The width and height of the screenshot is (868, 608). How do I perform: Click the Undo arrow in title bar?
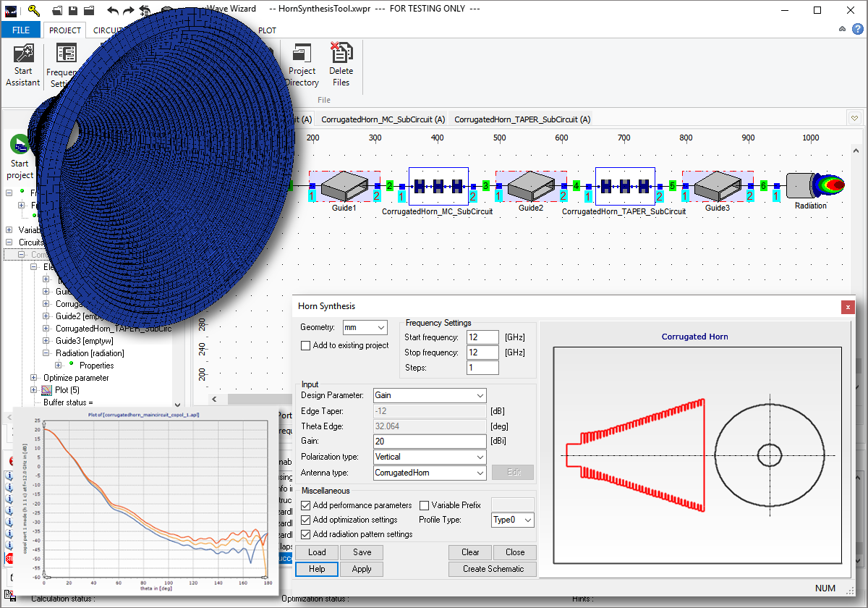click(x=112, y=10)
